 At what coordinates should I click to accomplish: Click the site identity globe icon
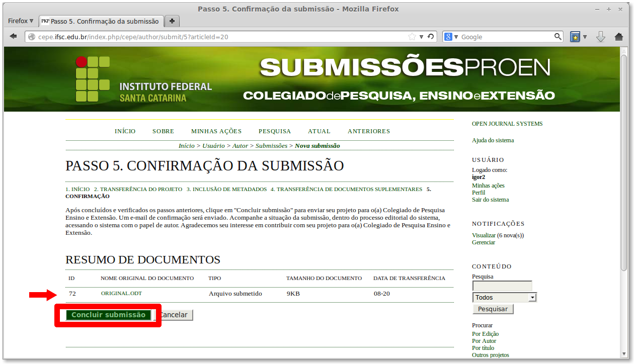pyautogui.click(x=31, y=36)
